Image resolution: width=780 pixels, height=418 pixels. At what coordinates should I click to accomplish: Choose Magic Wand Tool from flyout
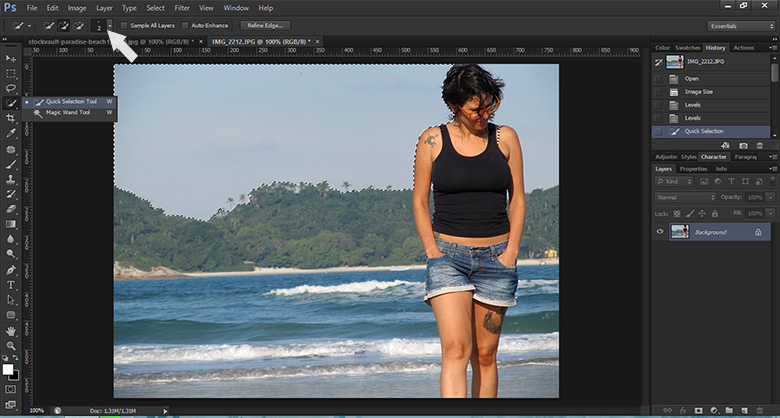(x=66, y=113)
